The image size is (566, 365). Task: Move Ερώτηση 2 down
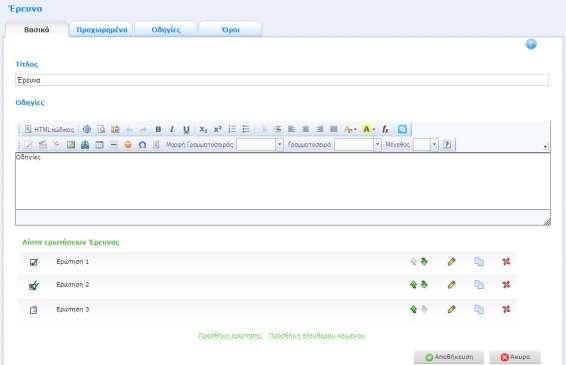(424, 284)
